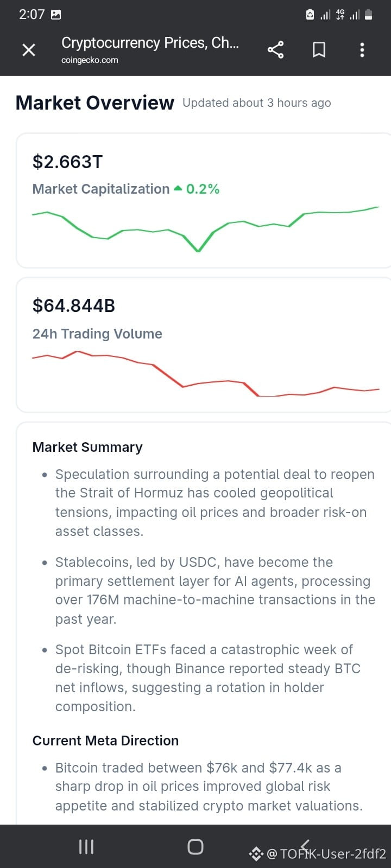Tap the Android recent apps button
This screenshot has height=868, width=391.
pyautogui.click(x=86, y=846)
